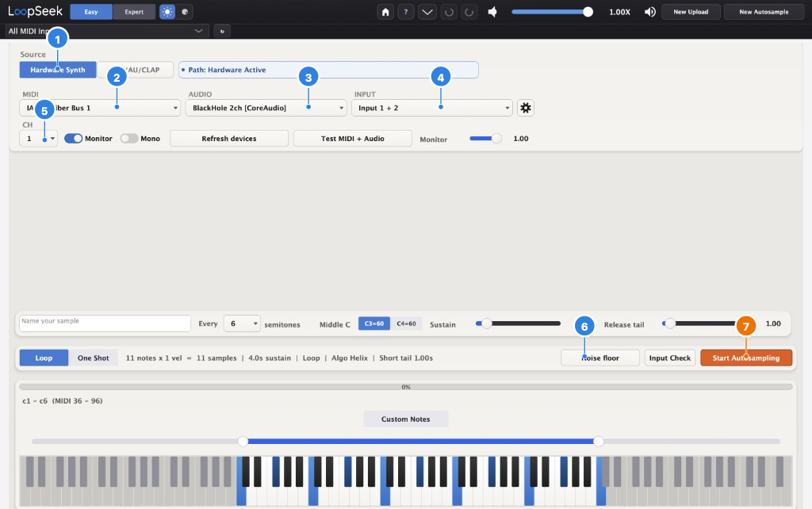This screenshot has height=509, width=812.
Task: Open the Every semitones interval dropdown
Action: pyautogui.click(x=242, y=323)
